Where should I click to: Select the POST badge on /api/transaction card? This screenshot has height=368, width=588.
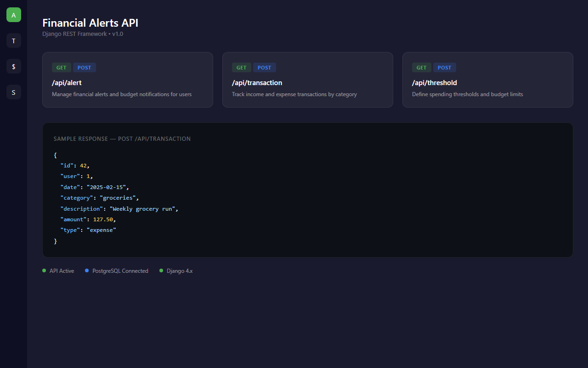click(265, 67)
